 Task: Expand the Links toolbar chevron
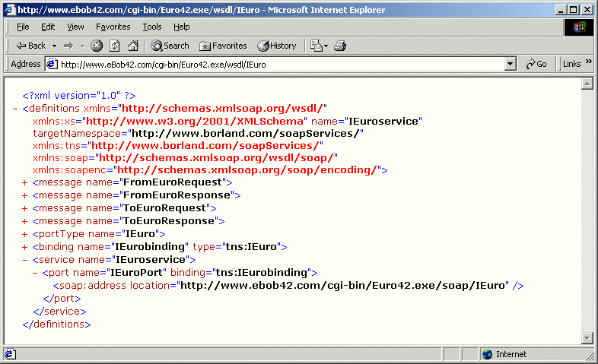pyautogui.click(x=588, y=61)
